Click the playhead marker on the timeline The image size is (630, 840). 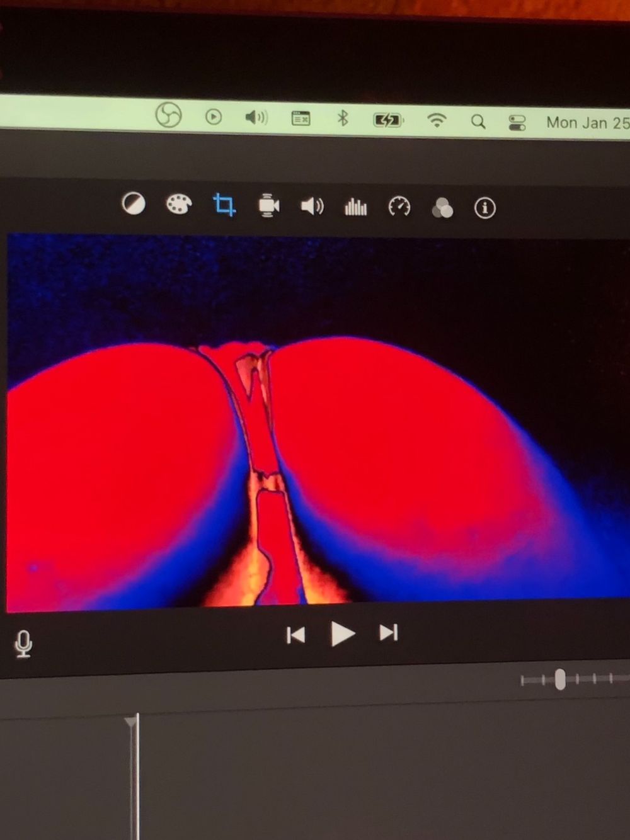pos(131,722)
